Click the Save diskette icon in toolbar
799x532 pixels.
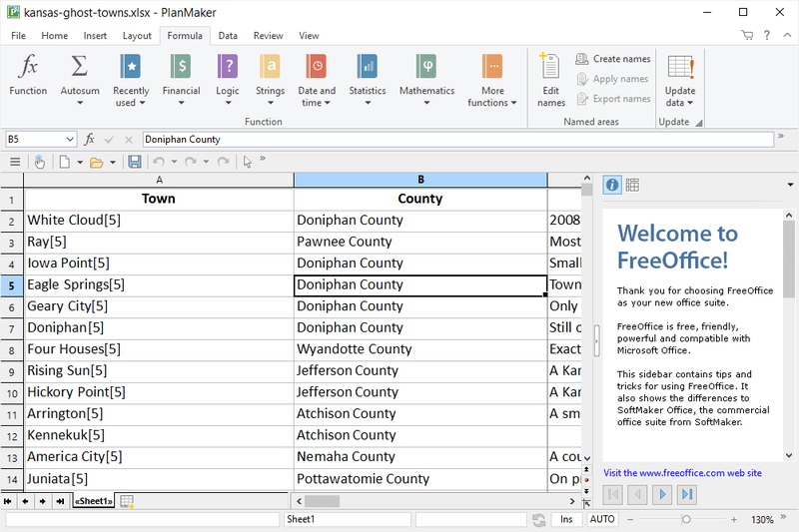coord(135,162)
